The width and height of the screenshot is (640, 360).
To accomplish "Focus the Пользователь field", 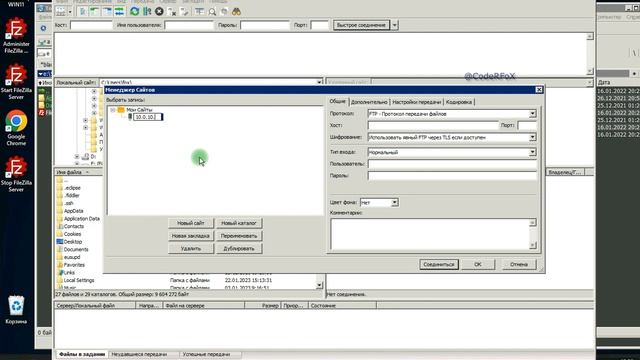I will tap(452, 164).
